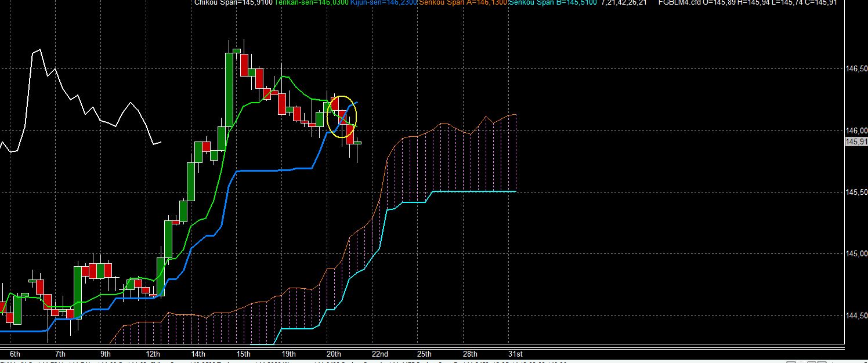Click the FGBLM4.cfd symbol quote text
This screenshot has width=868, height=363.
(x=748, y=3)
